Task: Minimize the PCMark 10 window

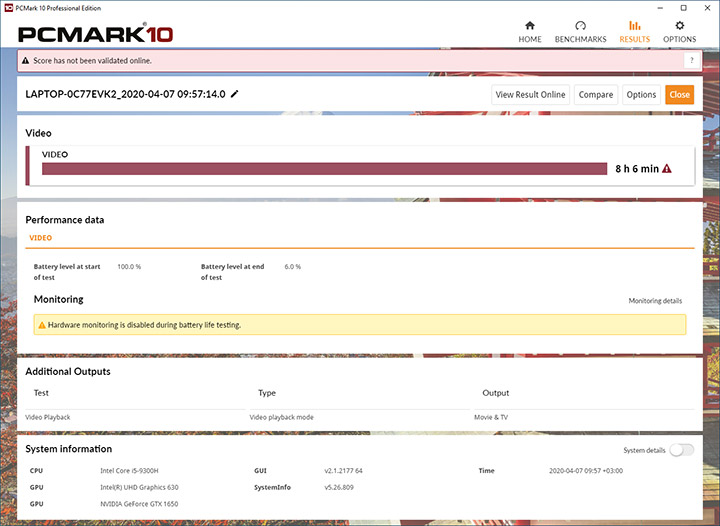Action: [x=661, y=8]
